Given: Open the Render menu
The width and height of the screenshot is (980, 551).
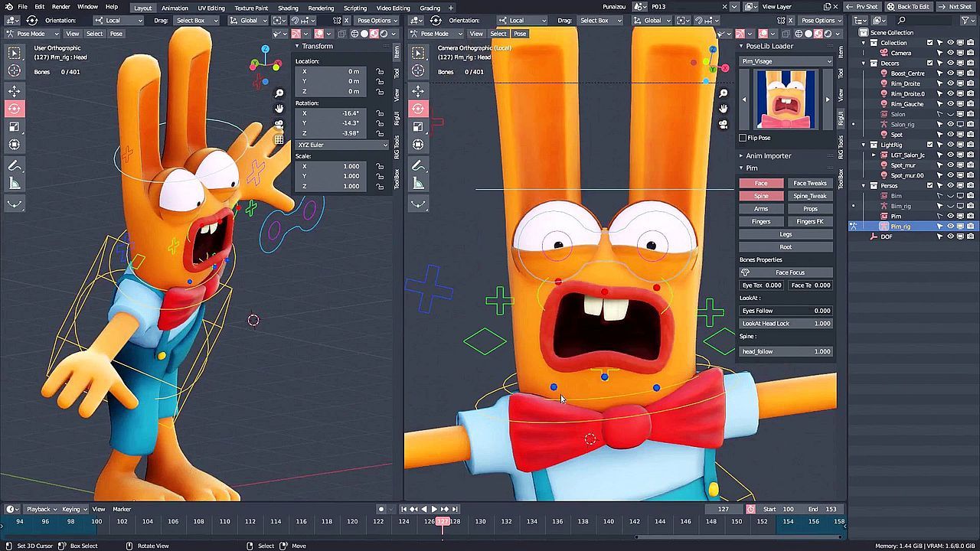Looking at the screenshot, I should coord(60,7).
